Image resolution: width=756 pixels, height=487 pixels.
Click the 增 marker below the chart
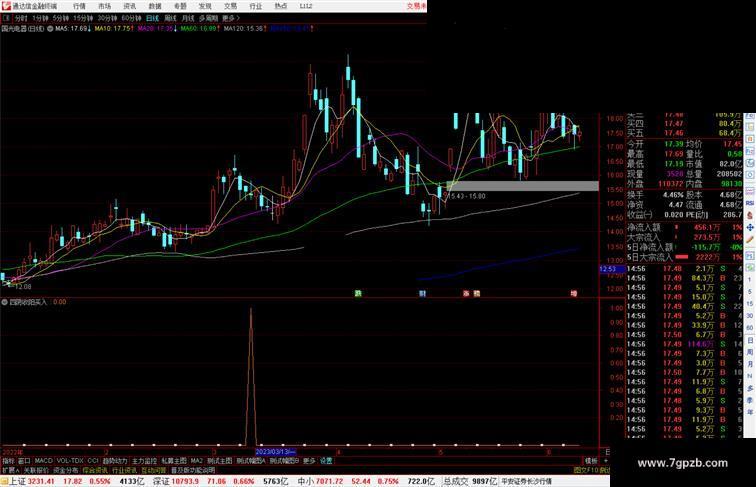(574, 293)
